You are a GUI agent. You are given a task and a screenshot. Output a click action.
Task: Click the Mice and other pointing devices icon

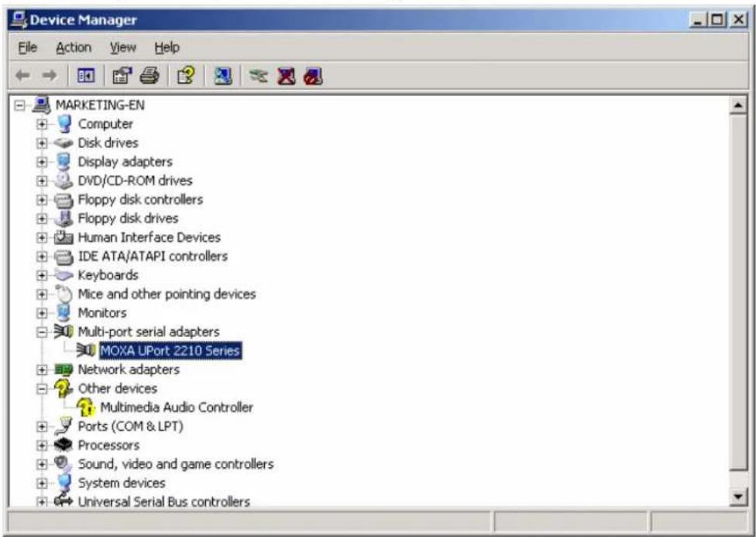64,294
